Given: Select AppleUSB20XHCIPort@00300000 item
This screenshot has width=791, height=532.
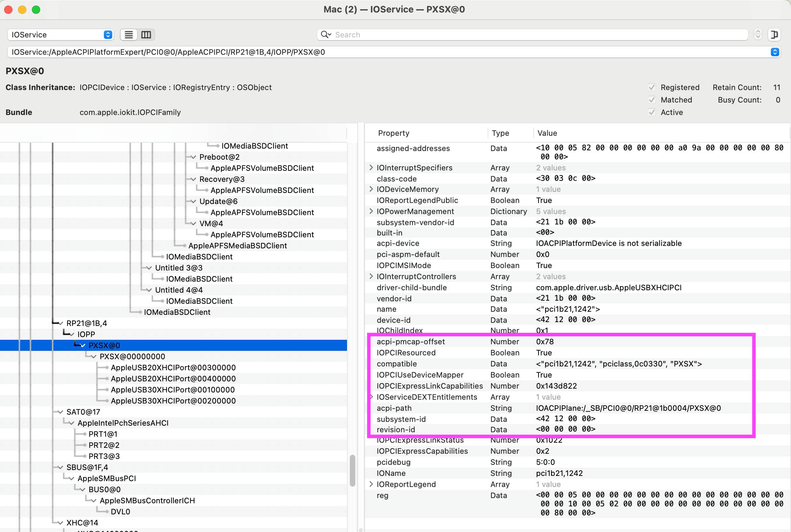Looking at the screenshot, I should 173,367.
